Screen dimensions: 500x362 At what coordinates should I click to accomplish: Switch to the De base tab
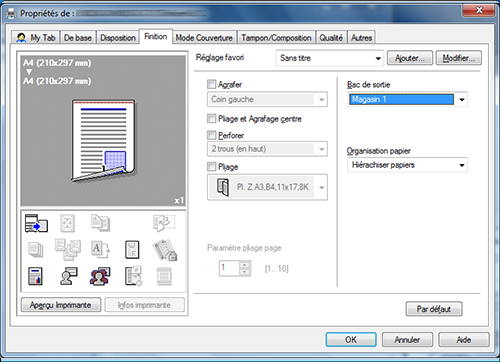coord(78,38)
